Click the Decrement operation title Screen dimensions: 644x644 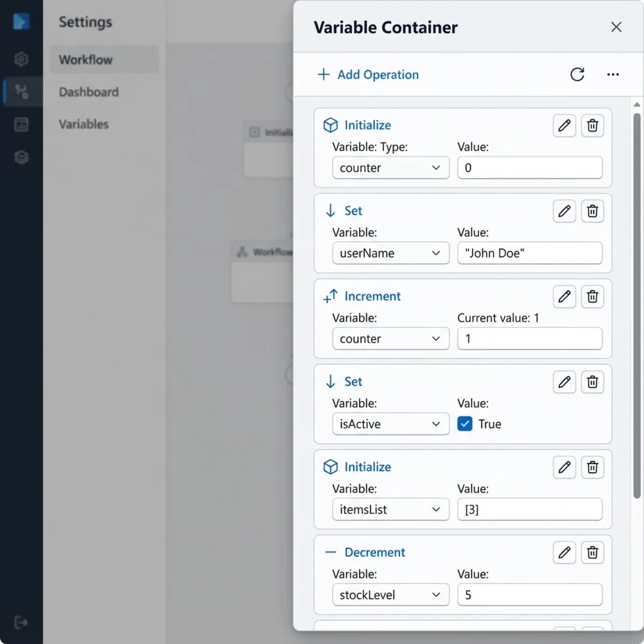(x=375, y=552)
